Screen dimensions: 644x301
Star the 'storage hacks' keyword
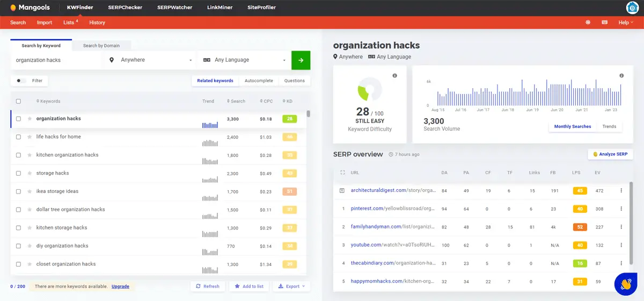30,174
